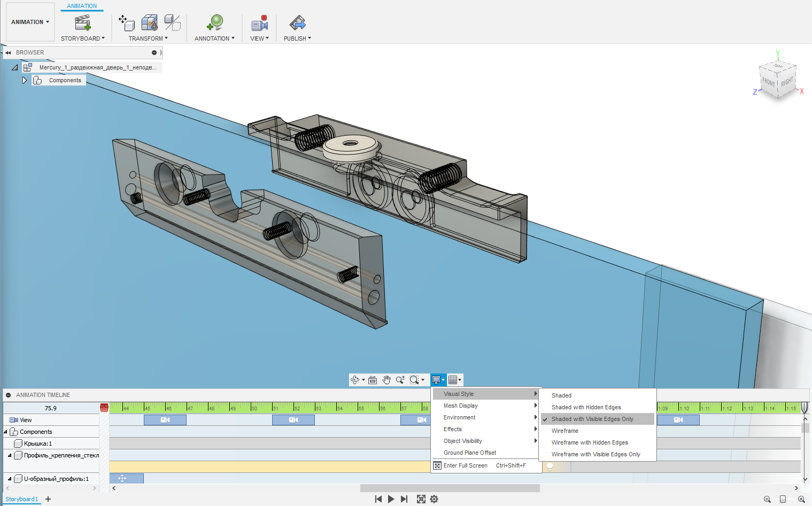The image size is (812, 506).
Task: Select the Transform tool icon
Action: 126,24
